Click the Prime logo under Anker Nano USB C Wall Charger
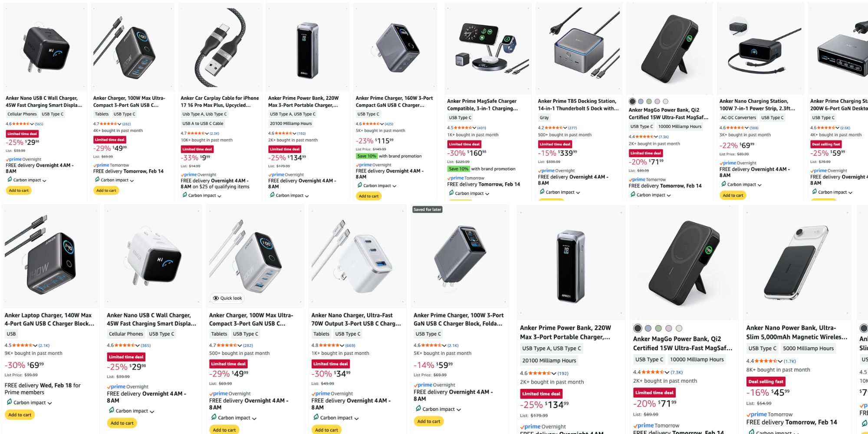 click(14, 159)
